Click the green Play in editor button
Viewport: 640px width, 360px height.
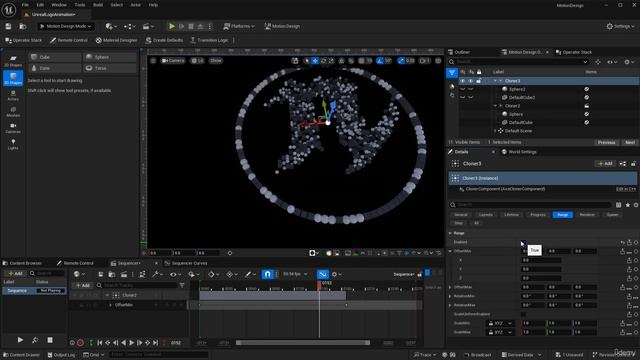tap(172, 26)
